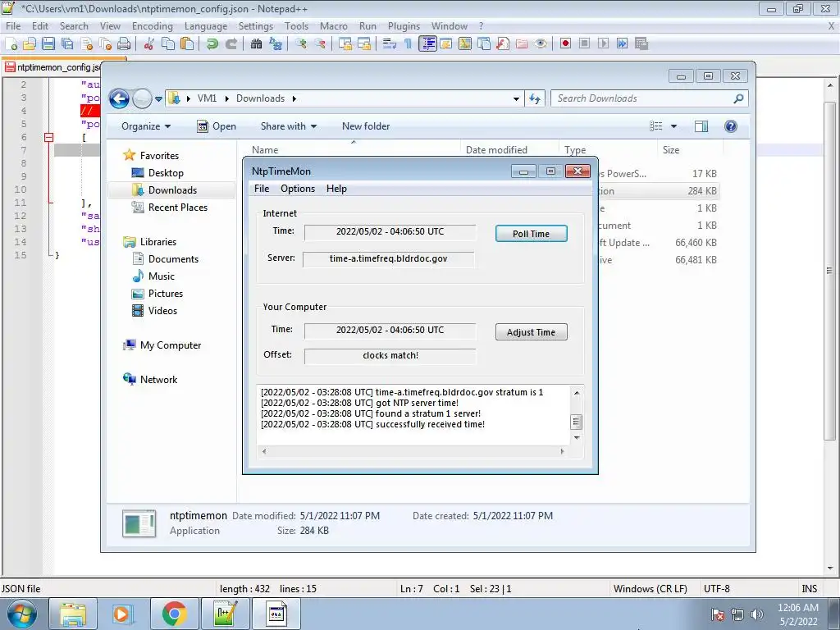This screenshot has width=840, height=630.
Task: Click the arrow after VM1 in breadcrumb
Action: 227,98
